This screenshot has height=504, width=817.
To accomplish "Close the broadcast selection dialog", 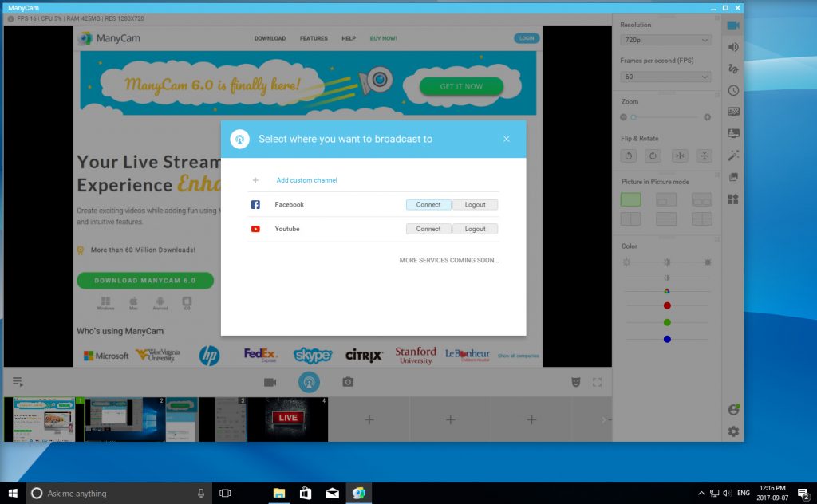I will [x=507, y=139].
